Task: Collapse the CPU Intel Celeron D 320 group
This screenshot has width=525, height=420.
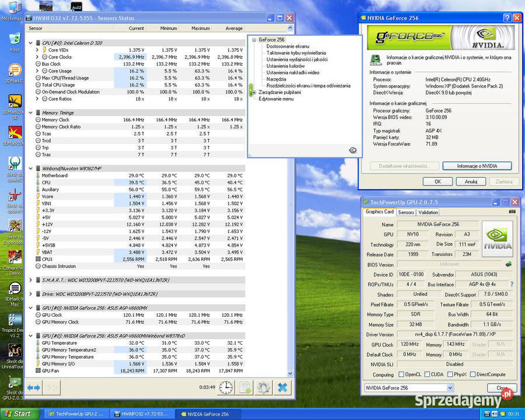Action: click(x=30, y=43)
